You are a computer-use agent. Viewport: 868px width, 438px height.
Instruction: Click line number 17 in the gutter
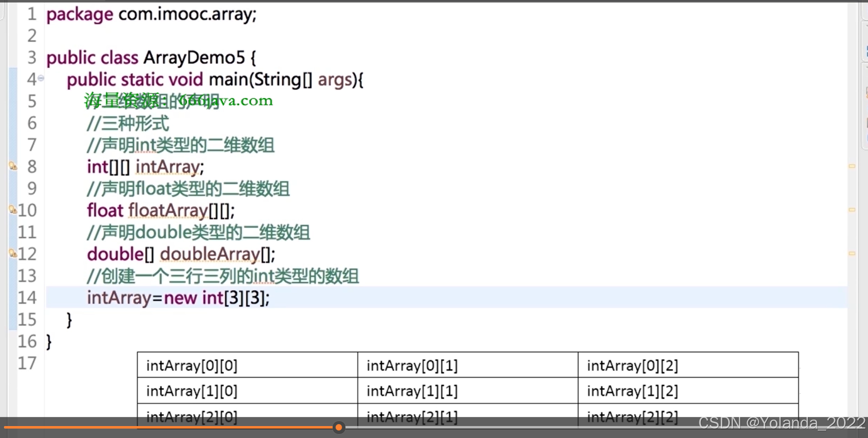click(x=27, y=363)
